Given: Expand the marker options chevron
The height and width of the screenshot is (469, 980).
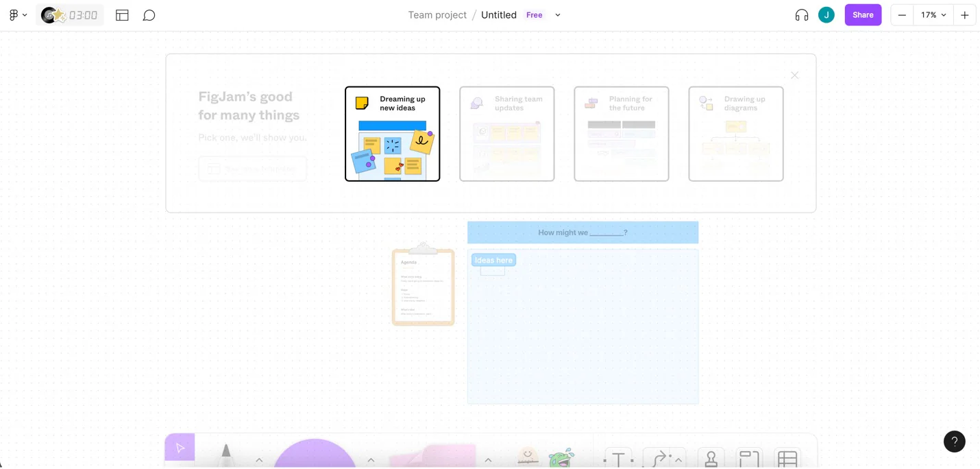Looking at the screenshot, I should [x=259, y=460].
